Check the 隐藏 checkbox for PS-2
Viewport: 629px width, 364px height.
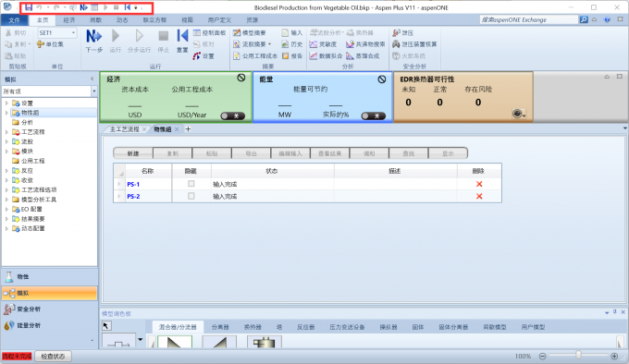191,196
